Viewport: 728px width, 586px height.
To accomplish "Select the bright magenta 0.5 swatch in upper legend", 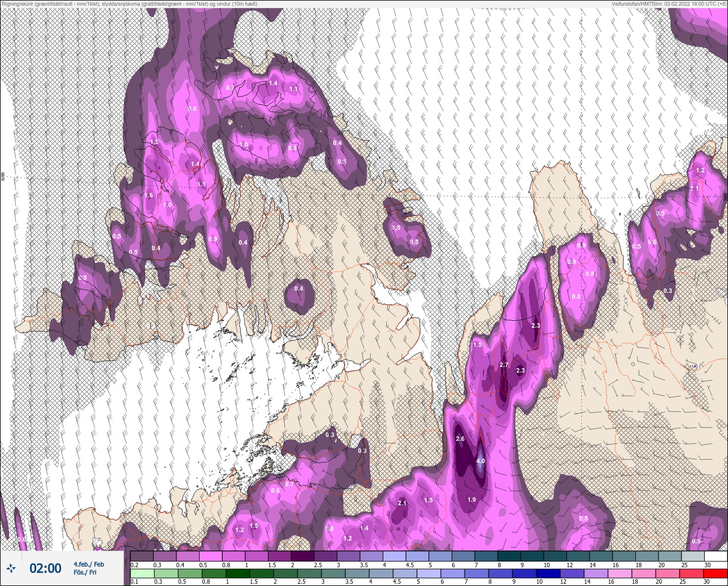I will pyautogui.click(x=211, y=556).
